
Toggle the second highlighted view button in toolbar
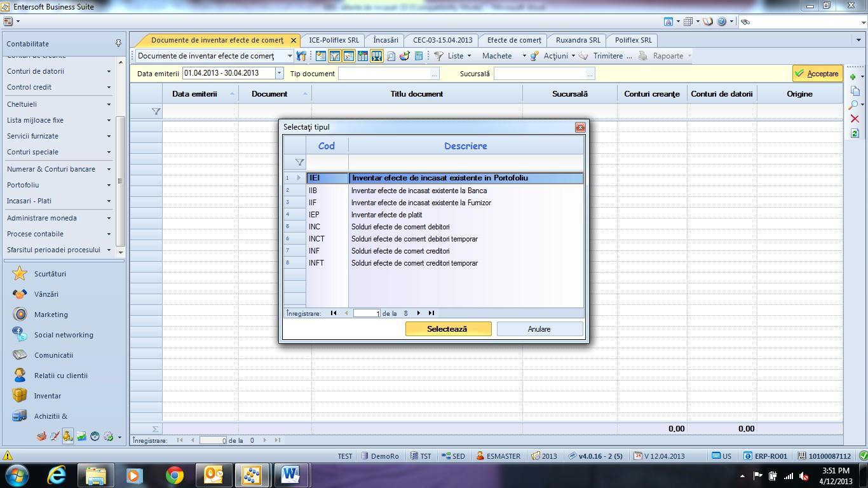348,56
